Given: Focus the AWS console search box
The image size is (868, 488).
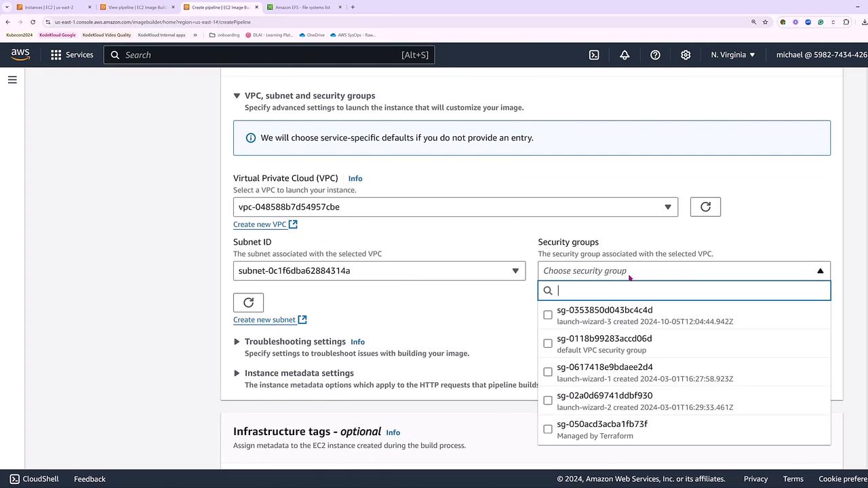Looking at the screenshot, I should 269,55.
